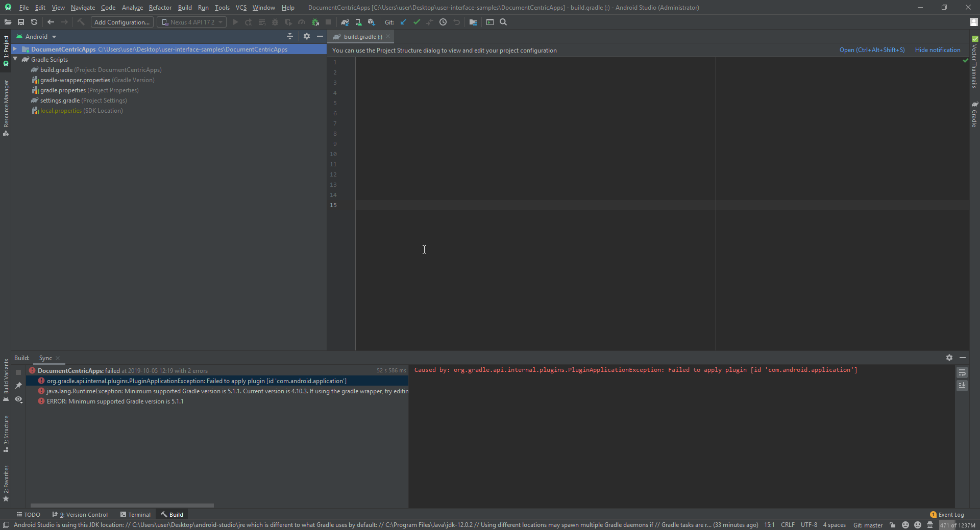Toggle read-only lock icon in status bar
Viewport: 980px width, 530px height.
pos(893,525)
